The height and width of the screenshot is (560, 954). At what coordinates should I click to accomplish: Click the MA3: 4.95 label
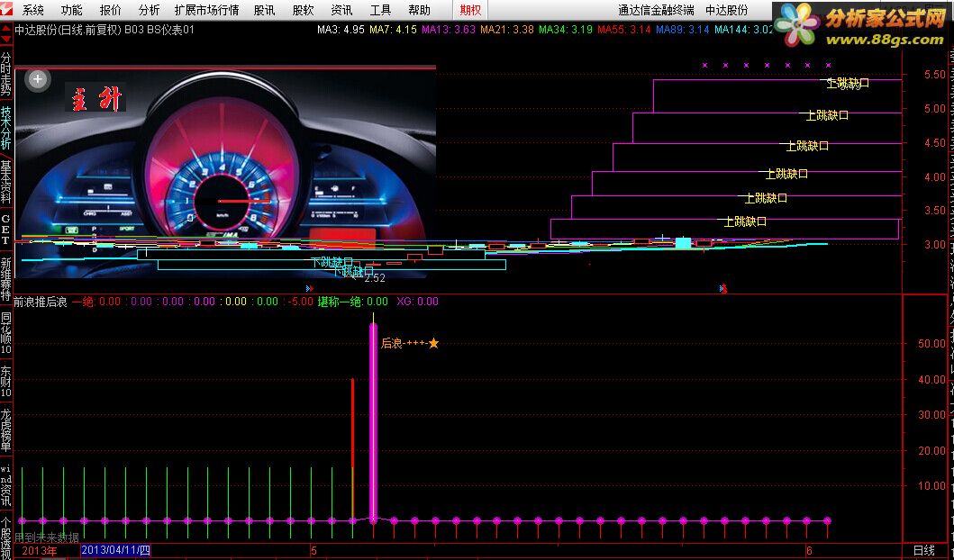[x=341, y=29]
